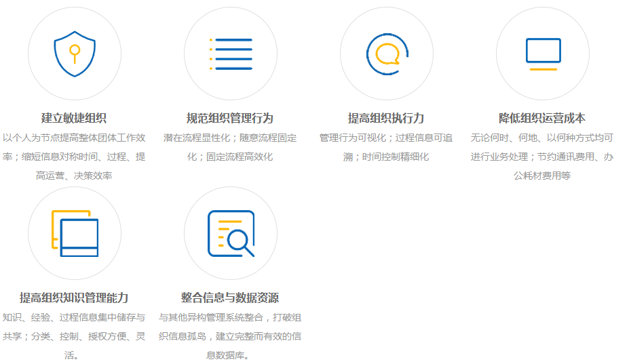Click the line starting 与其他异构管理系统整合
This screenshot has width=629, height=364.
(230, 317)
